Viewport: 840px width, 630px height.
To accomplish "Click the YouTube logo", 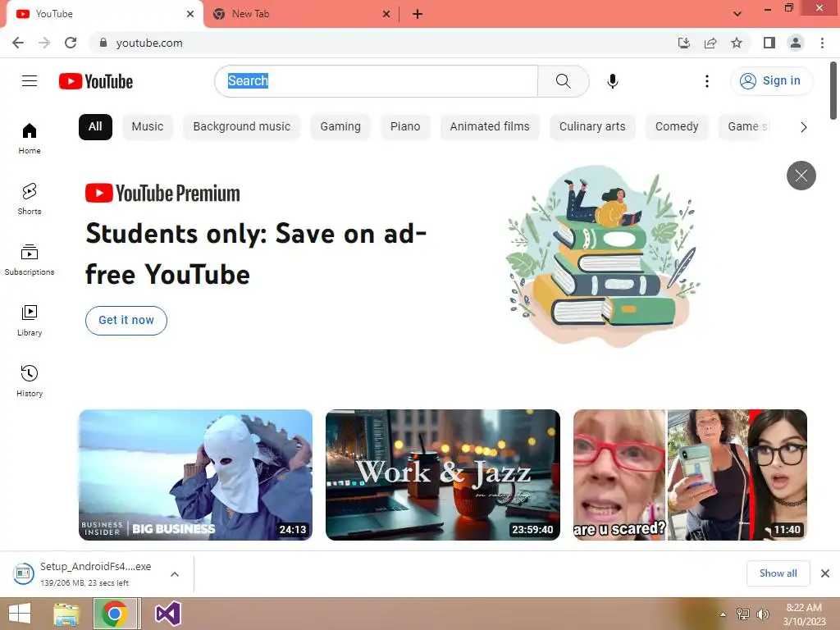I will (x=96, y=81).
